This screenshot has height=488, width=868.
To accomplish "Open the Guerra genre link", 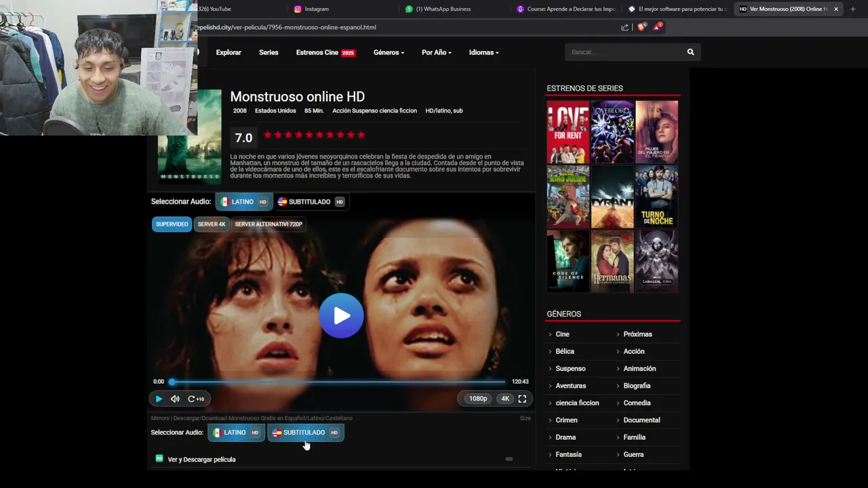I will pos(633,455).
